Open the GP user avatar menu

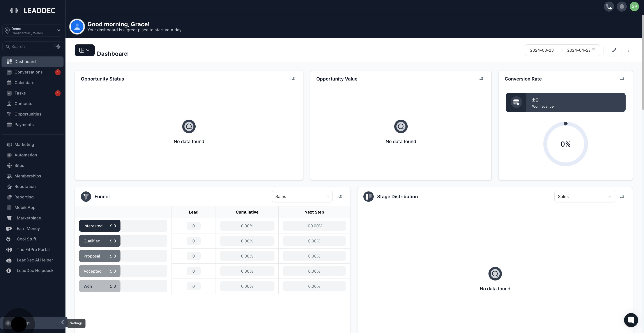(634, 7)
